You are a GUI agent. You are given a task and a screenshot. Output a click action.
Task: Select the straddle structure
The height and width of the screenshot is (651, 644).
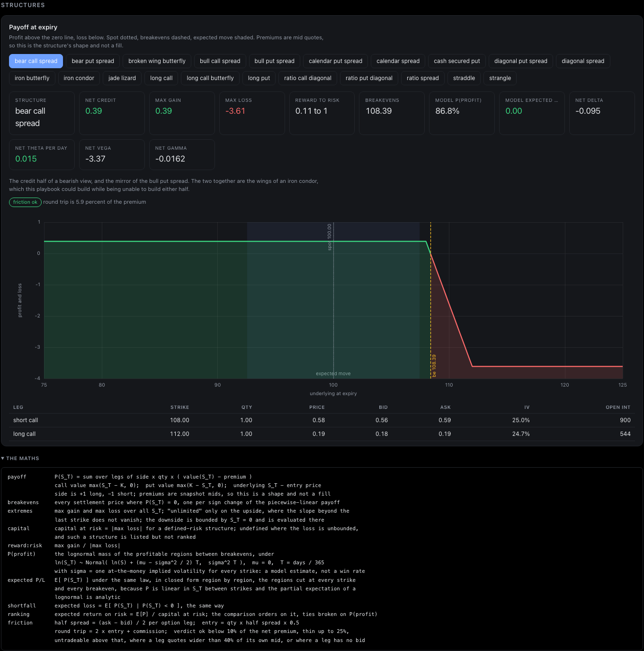464,78
